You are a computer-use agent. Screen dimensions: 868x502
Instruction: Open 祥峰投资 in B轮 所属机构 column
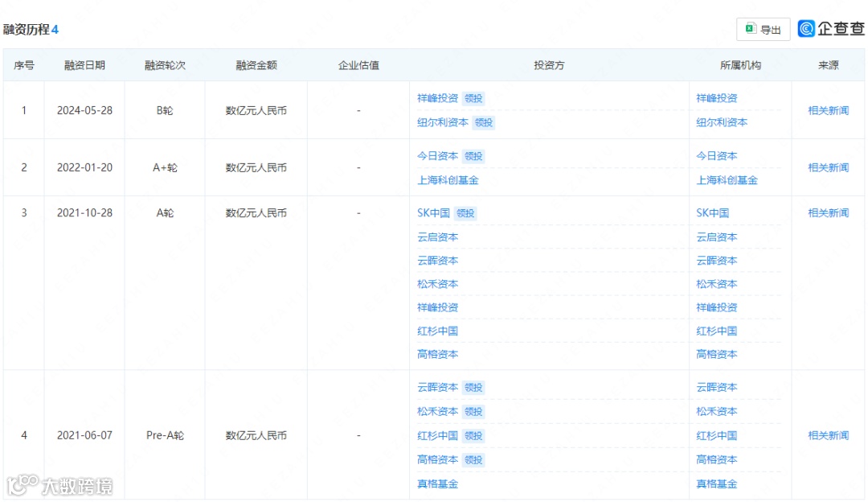coord(716,98)
